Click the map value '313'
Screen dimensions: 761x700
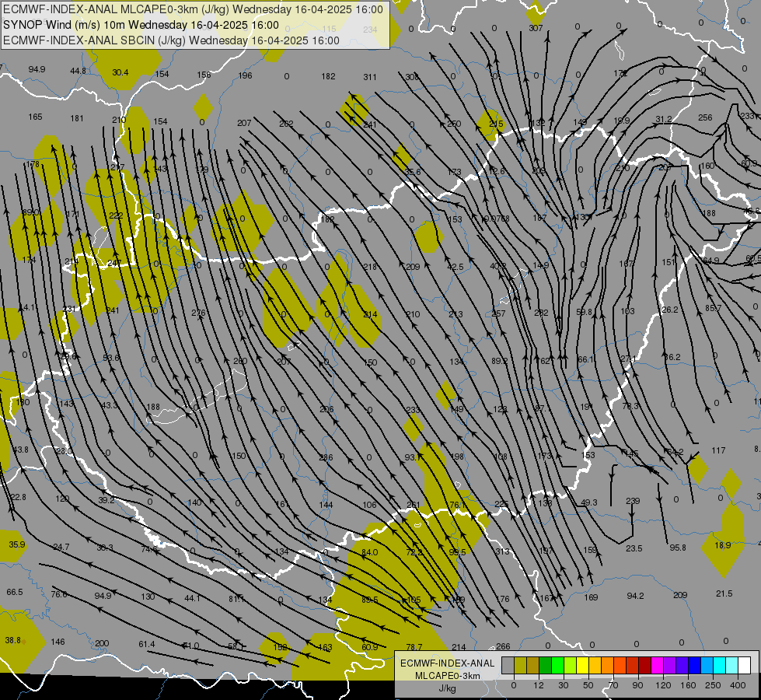[x=503, y=551]
